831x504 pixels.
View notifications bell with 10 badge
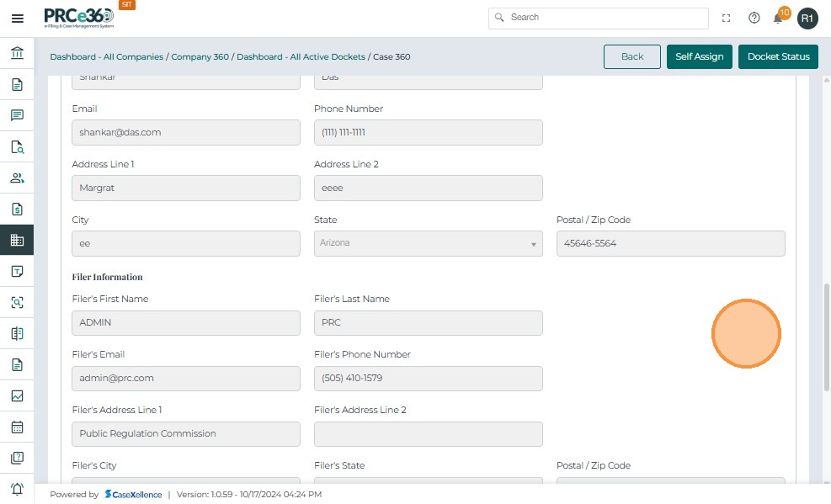point(779,18)
